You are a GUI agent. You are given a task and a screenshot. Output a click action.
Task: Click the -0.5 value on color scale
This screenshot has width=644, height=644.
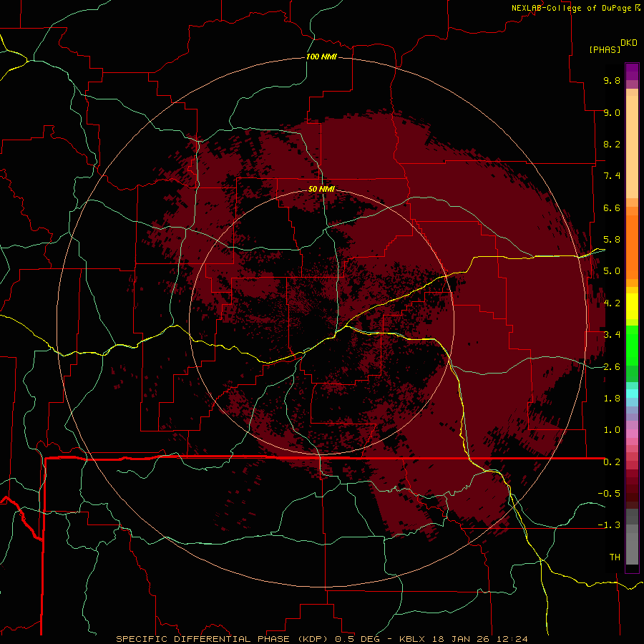pos(609,494)
